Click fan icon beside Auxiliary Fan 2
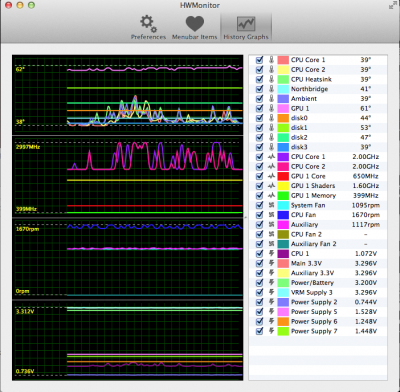 pyautogui.click(x=272, y=244)
